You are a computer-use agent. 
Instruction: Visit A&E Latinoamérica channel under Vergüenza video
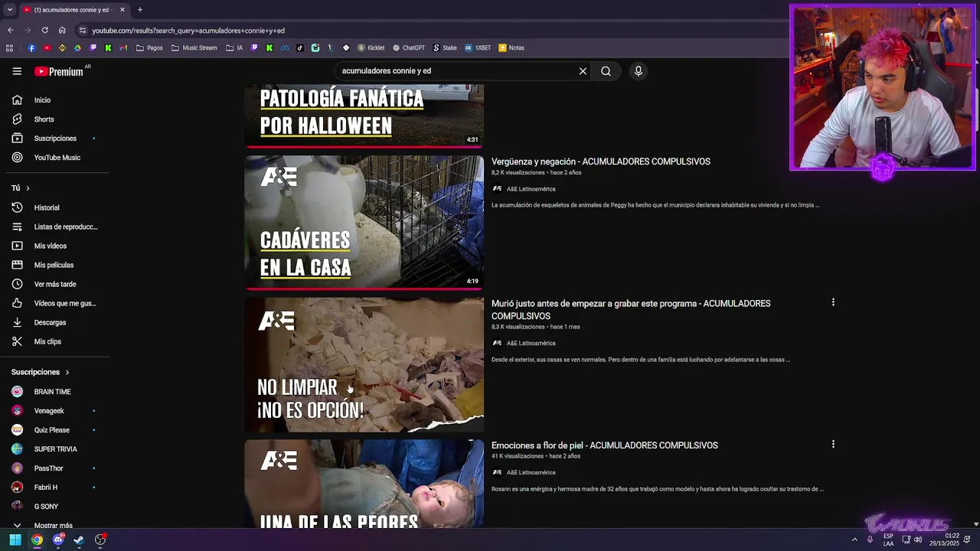pyautogui.click(x=531, y=189)
